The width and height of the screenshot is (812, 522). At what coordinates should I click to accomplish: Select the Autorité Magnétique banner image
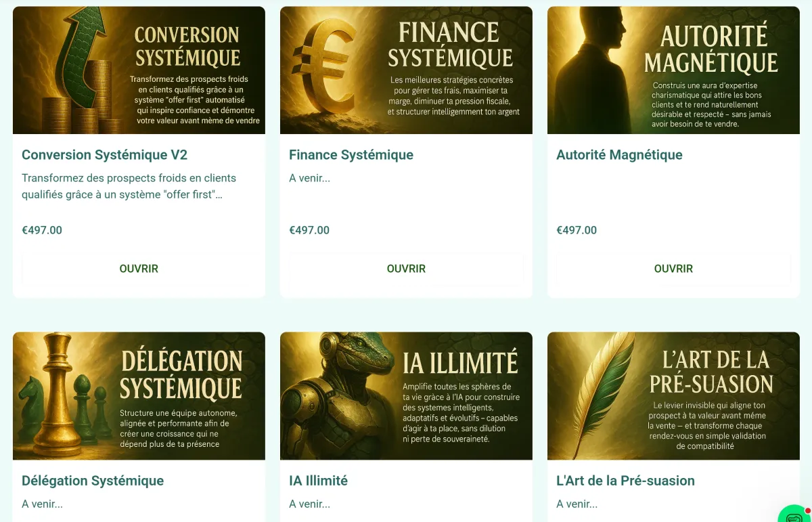coord(673,70)
